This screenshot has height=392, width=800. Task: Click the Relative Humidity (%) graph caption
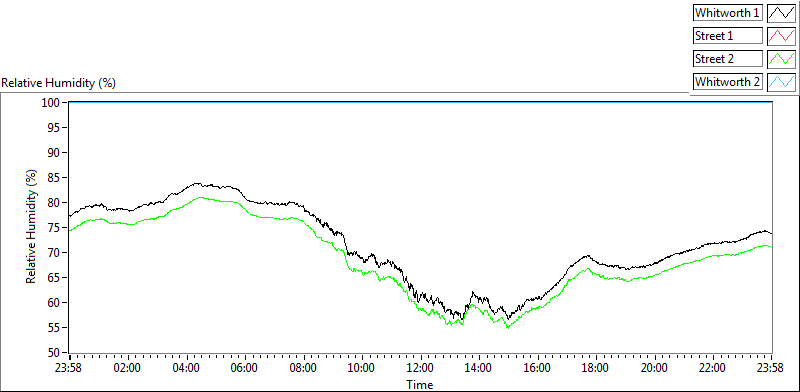point(59,83)
